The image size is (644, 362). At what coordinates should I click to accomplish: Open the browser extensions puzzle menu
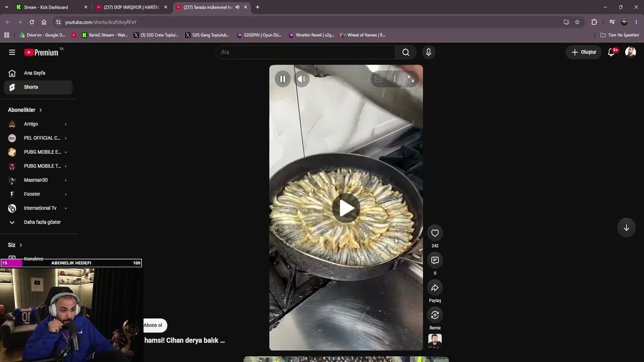[594, 22]
